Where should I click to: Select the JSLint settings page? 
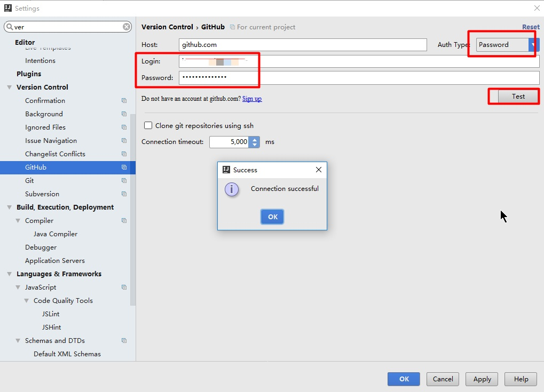[51, 314]
